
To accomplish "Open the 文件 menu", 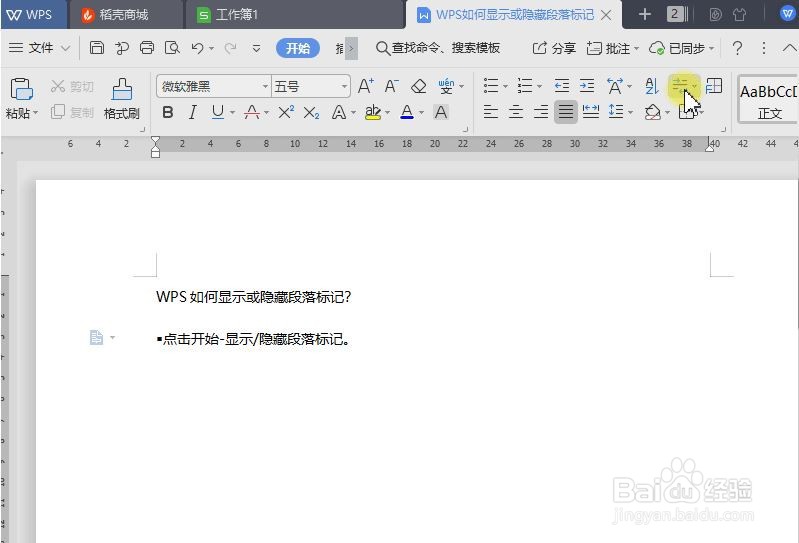I will (39, 48).
